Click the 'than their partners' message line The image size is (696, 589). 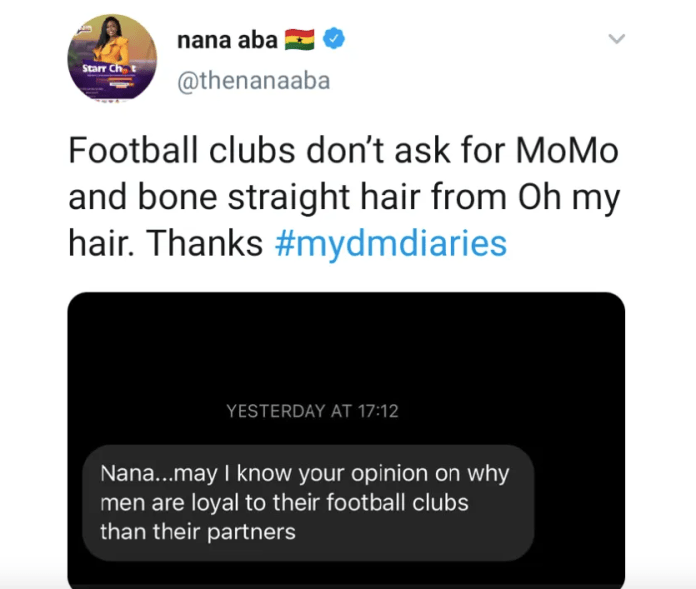point(198,532)
